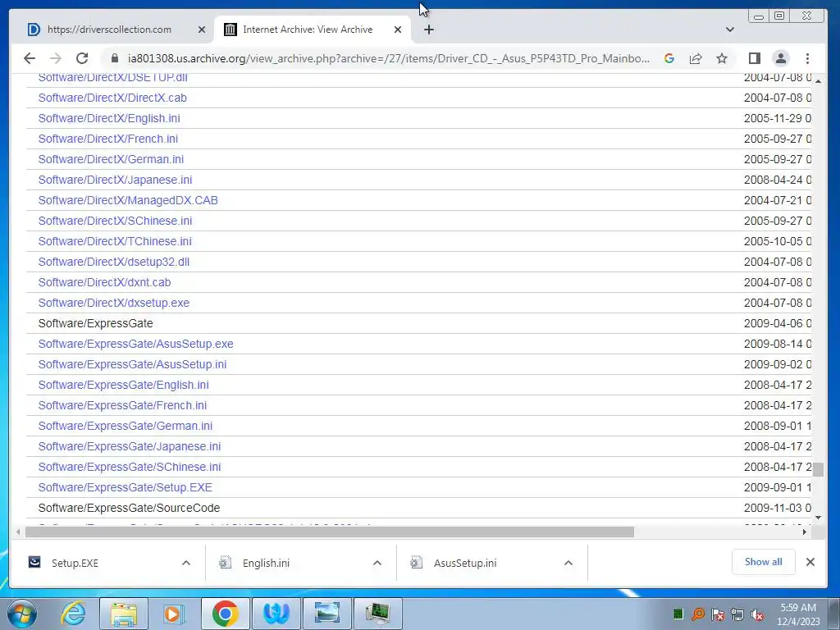Go back to the previous page

30,58
